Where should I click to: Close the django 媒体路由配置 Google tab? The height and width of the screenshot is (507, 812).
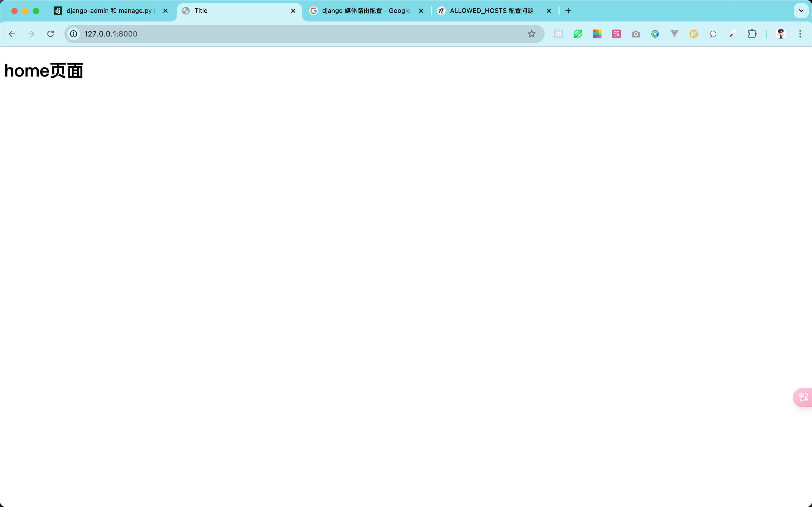coord(421,11)
